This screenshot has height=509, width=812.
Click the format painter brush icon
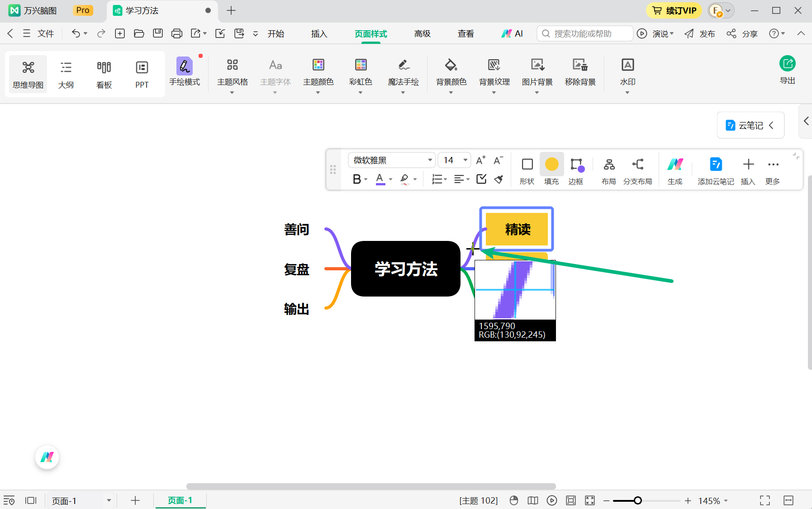[499, 179]
